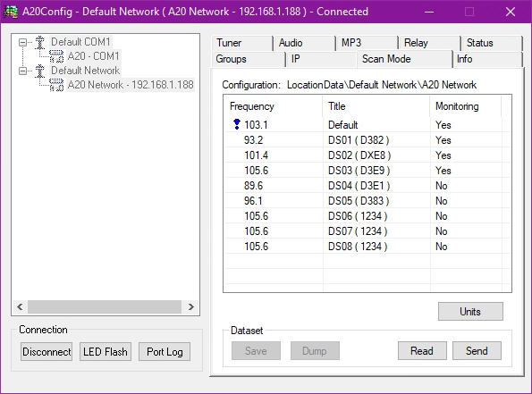The width and height of the screenshot is (532, 394).
Task: Click the greyed Save dataset button
Action: point(256,350)
